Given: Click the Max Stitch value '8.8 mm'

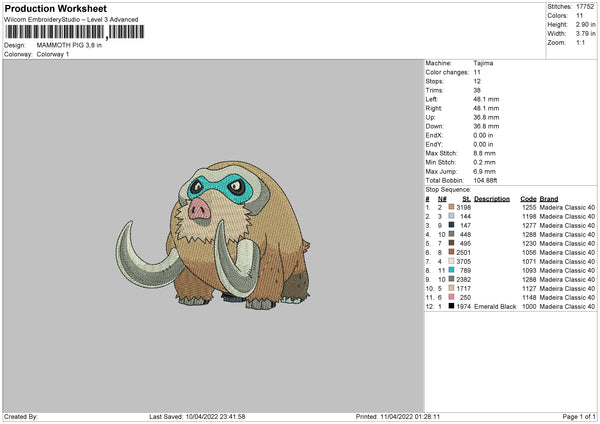Looking at the screenshot, I should coord(484,153).
